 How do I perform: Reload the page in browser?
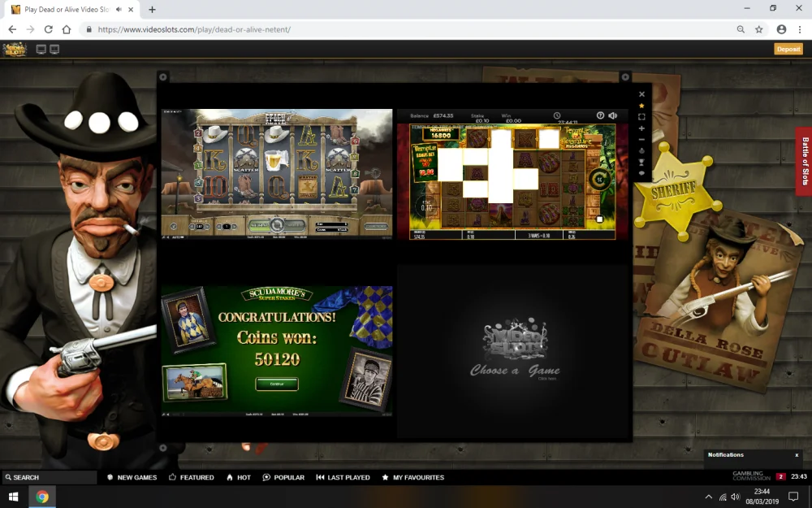click(48, 29)
